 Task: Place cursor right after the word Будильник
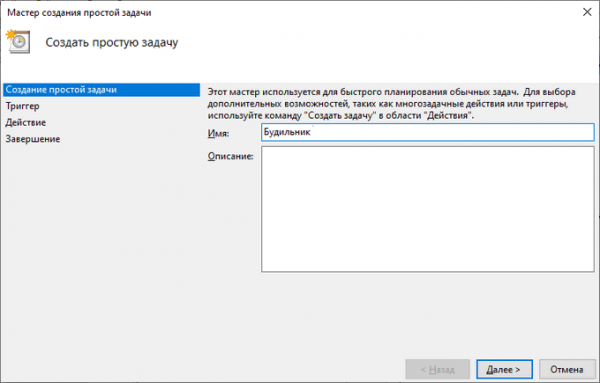click(311, 132)
